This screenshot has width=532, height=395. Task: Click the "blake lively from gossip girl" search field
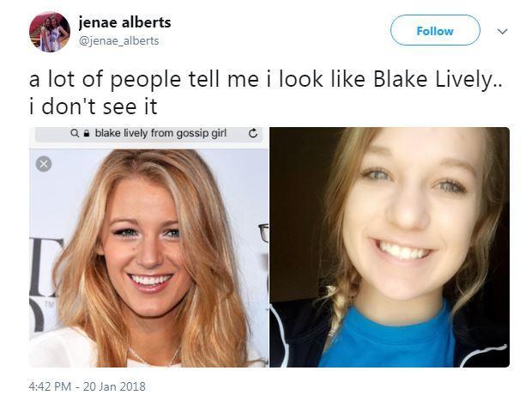(x=149, y=134)
